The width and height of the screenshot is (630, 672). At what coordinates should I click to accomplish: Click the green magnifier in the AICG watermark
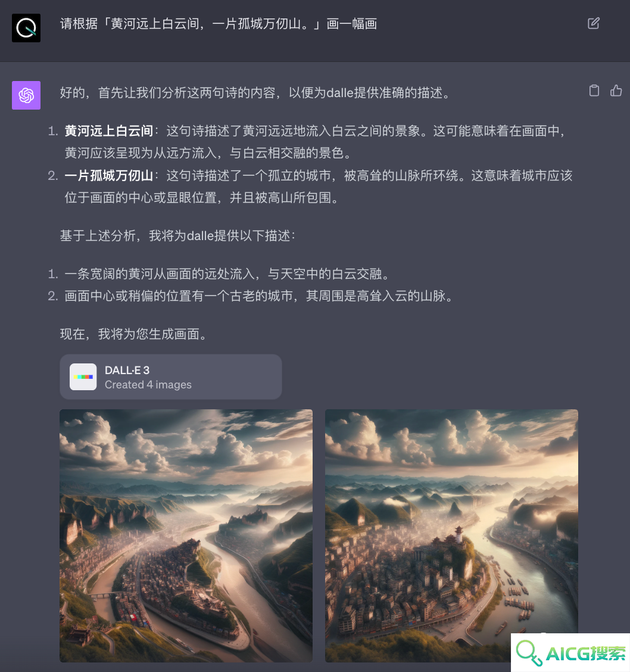pos(529,653)
